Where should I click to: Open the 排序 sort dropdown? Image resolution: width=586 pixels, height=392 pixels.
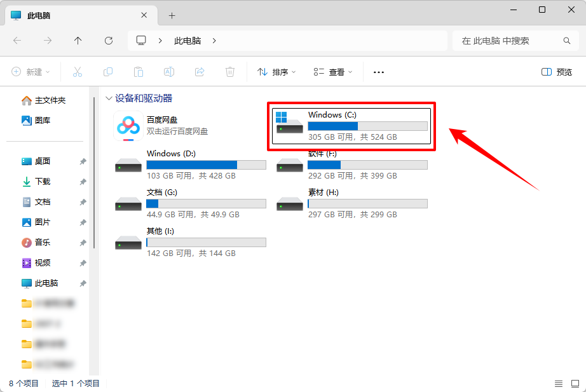(x=276, y=72)
